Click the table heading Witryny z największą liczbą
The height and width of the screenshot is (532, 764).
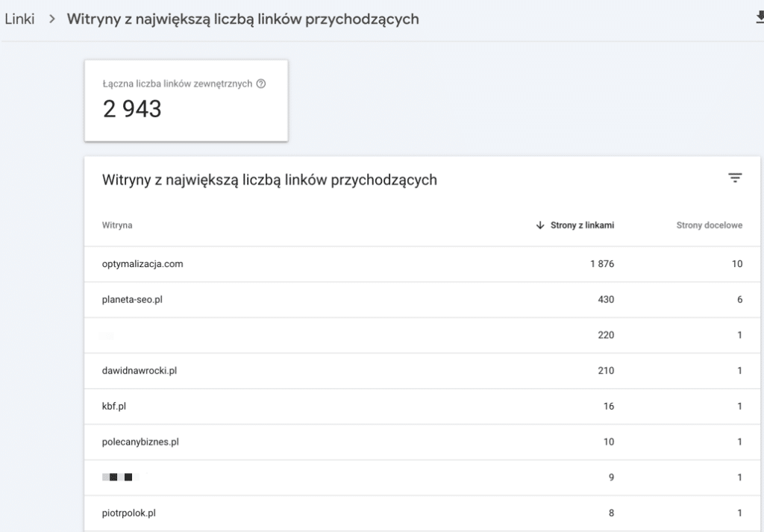point(269,180)
